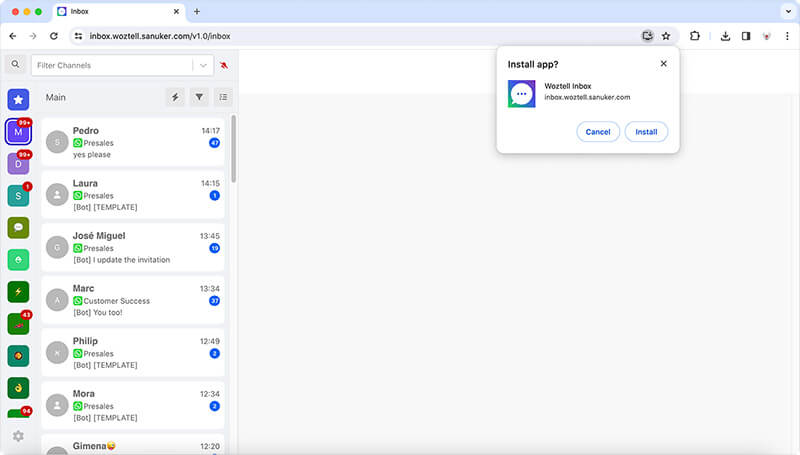Select the starred channel icon in sidebar
800x455 pixels.
(18, 99)
